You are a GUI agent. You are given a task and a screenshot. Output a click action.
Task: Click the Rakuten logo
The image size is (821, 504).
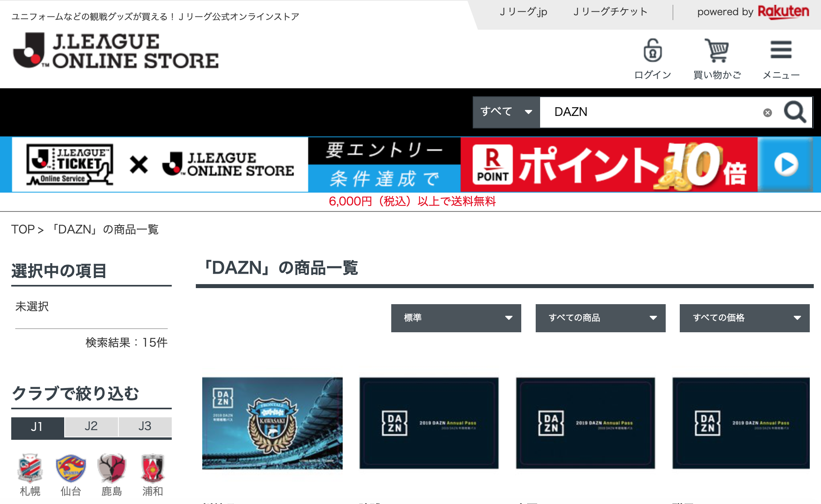pyautogui.click(x=783, y=12)
